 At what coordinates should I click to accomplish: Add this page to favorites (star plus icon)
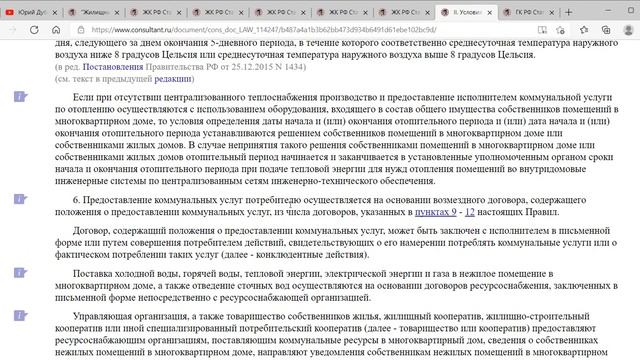560,30
